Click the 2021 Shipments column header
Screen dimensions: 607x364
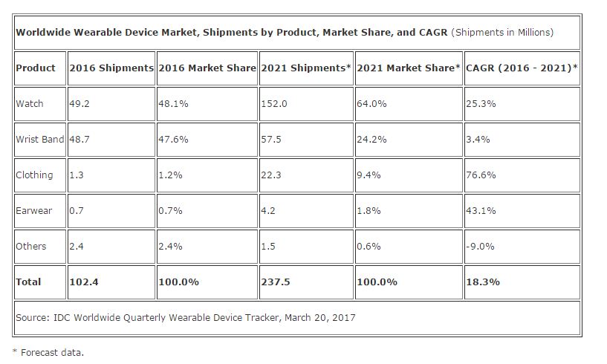click(x=306, y=68)
